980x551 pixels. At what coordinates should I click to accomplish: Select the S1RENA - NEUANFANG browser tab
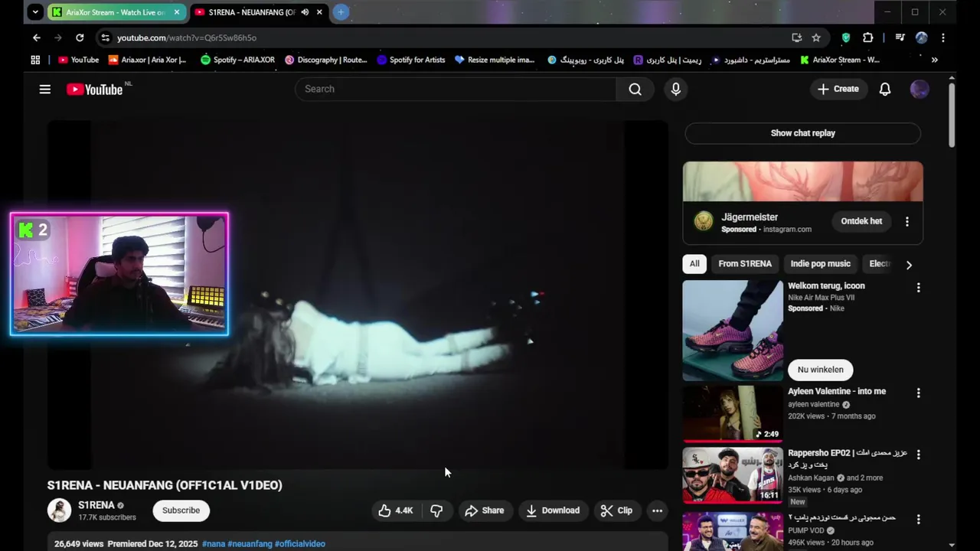pyautogui.click(x=259, y=12)
